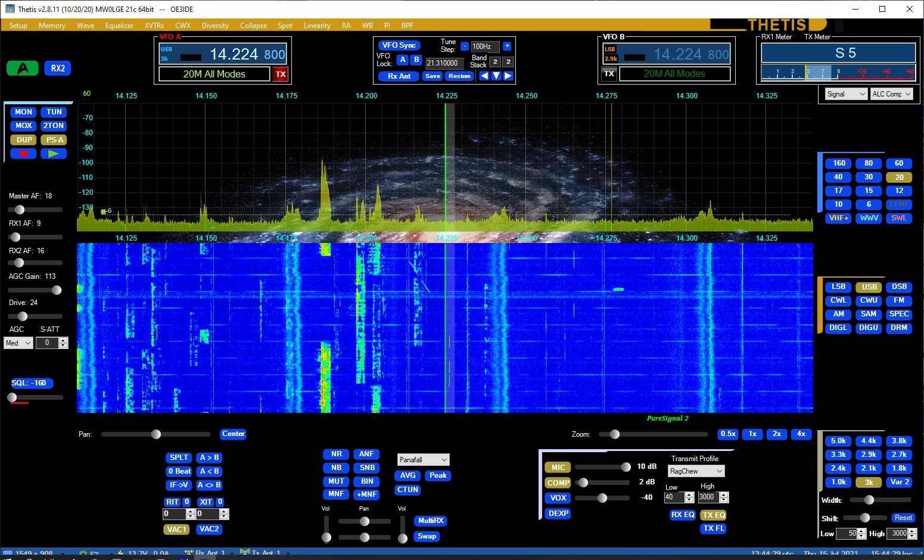Click the Restore button near VFO Sync
Viewport: 924px width, 560px height.
(459, 76)
